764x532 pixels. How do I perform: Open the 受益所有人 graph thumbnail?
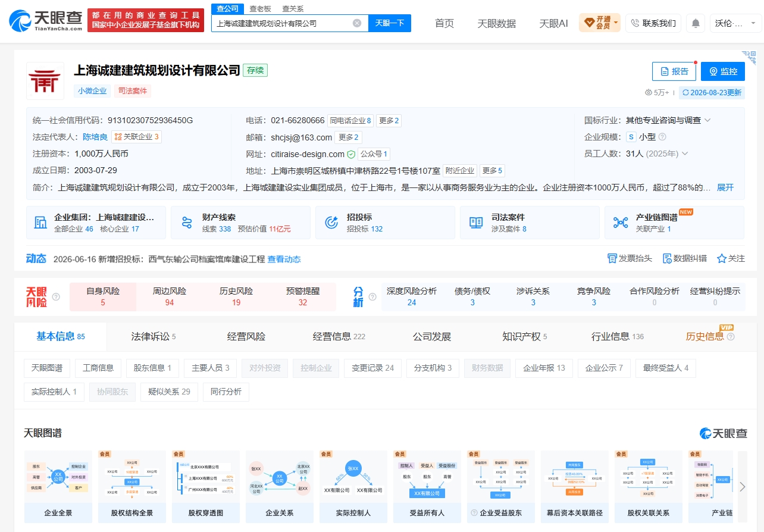[x=427, y=487]
